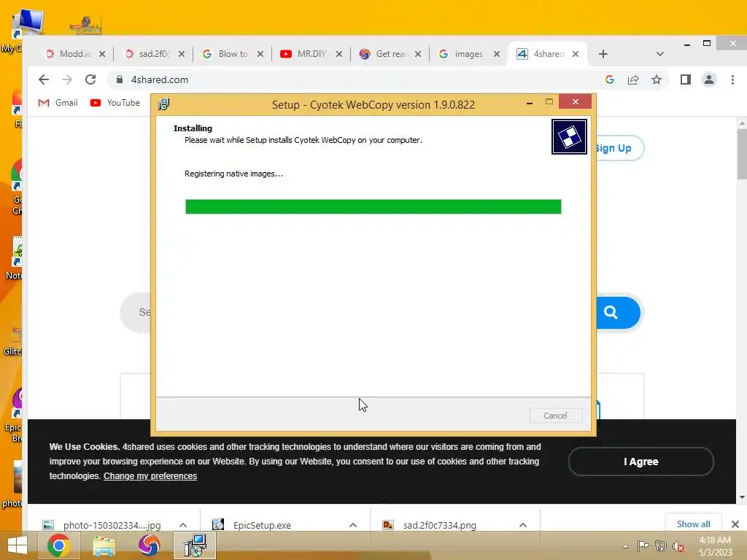747x560 pixels.
Task: Click Show all downloads
Action: 693,524
